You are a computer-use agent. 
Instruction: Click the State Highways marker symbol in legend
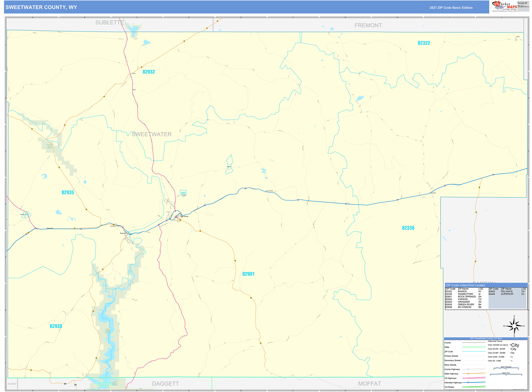pyautogui.click(x=468, y=373)
